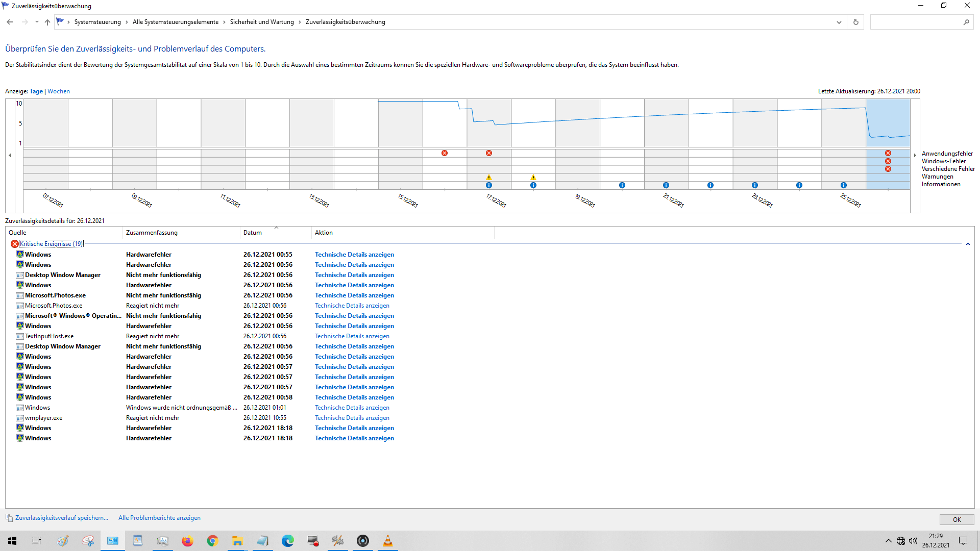
Task: Click the Windows-Fehler red icon in highlighted column
Action: pyautogui.click(x=888, y=161)
